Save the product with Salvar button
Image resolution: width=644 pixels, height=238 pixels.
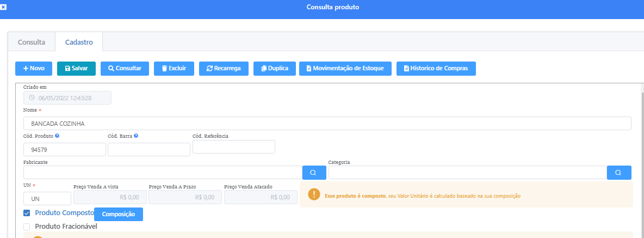point(76,69)
